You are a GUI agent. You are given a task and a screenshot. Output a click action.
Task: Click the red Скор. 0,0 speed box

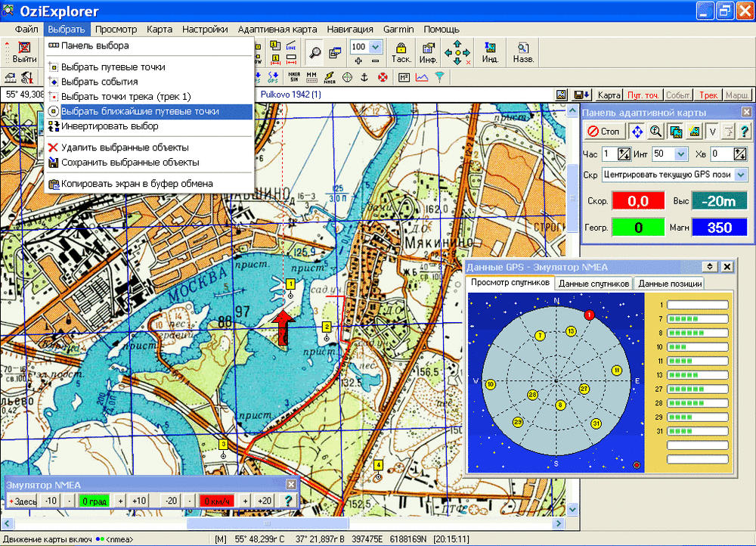pos(638,201)
